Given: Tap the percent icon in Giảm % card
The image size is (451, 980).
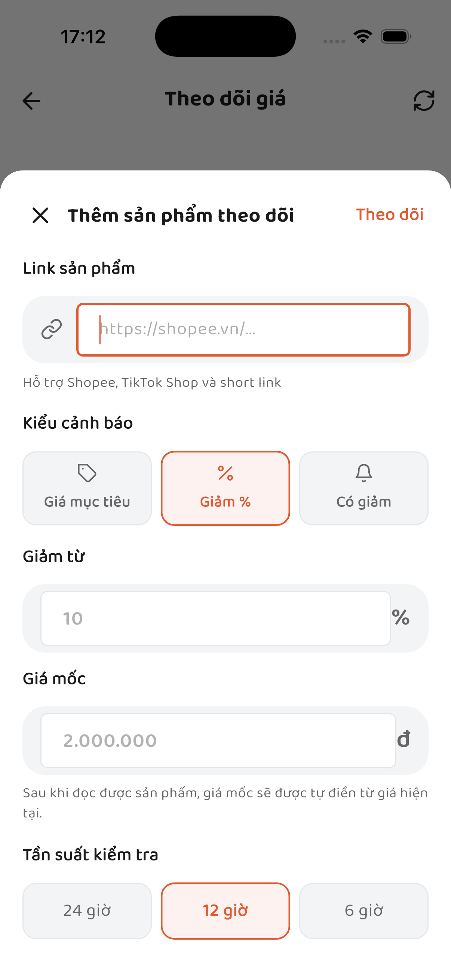Looking at the screenshot, I should pyautogui.click(x=225, y=473).
